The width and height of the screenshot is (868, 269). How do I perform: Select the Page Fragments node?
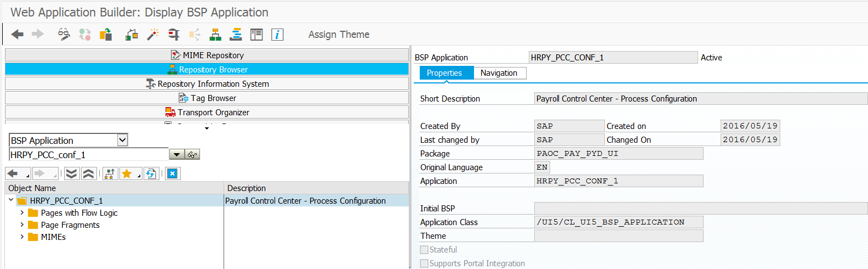click(x=70, y=225)
